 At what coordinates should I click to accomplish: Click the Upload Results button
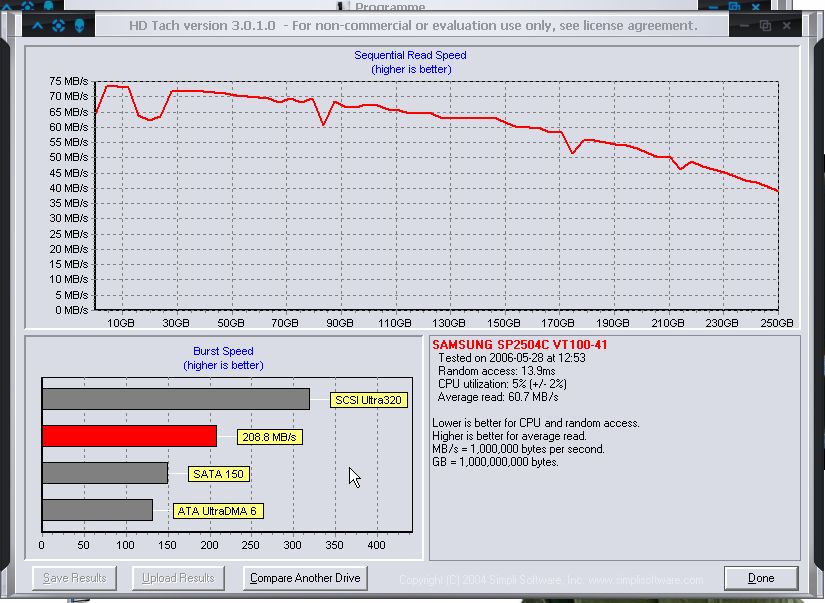pos(178,578)
